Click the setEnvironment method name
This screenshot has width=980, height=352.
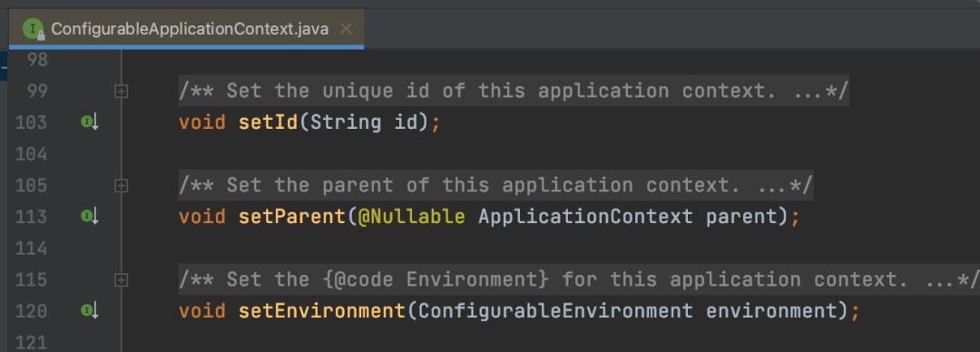(x=322, y=310)
